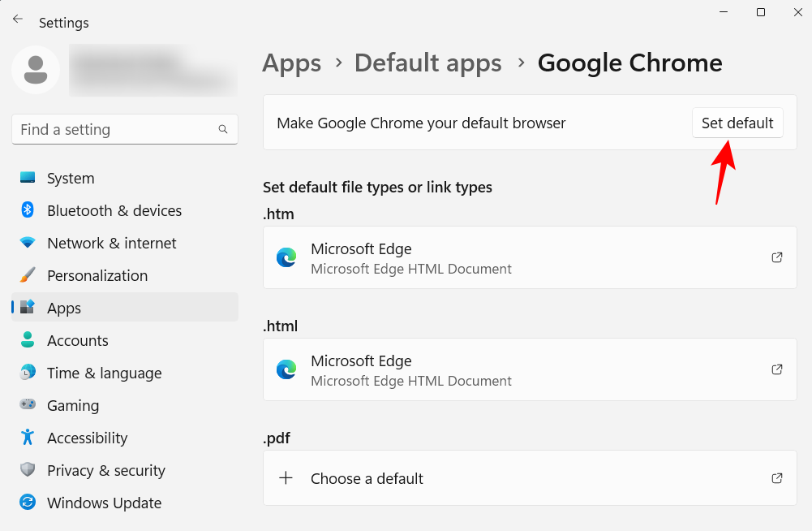Image resolution: width=812 pixels, height=531 pixels.
Task: Click the Microsoft Edge icon under .htm
Action: click(x=286, y=257)
